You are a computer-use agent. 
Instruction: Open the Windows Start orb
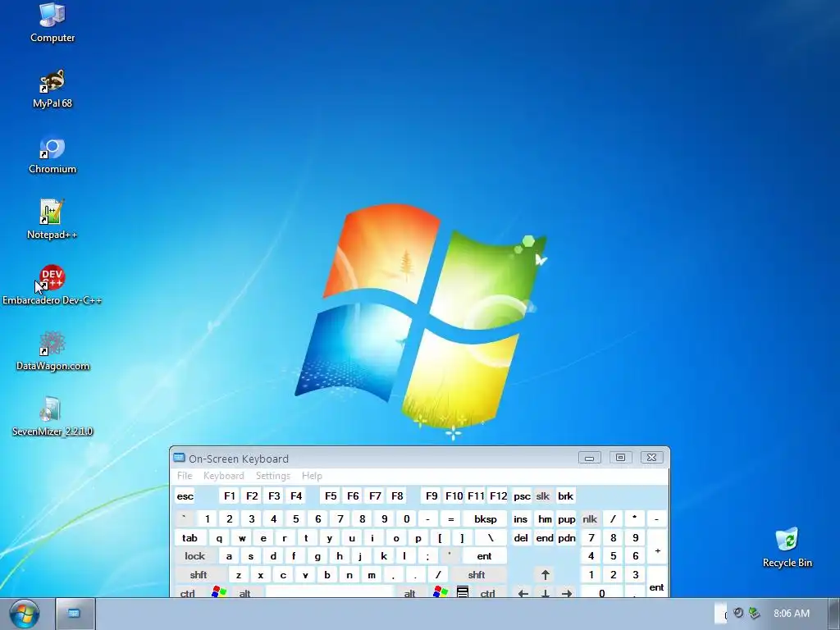(24, 614)
